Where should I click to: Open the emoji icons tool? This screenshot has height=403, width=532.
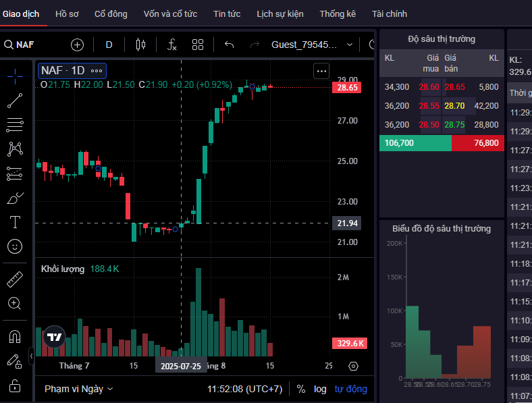[15, 246]
